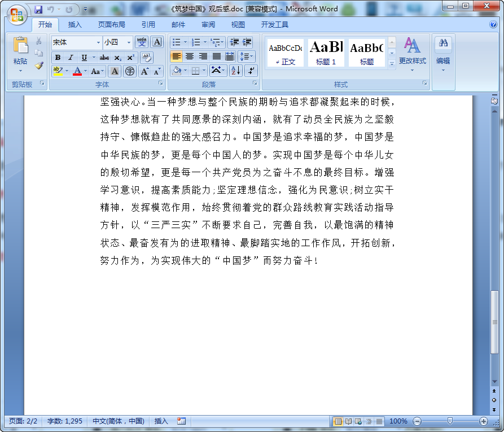
Task: Open the 审阅 ribbon tab
Action: (x=207, y=24)
